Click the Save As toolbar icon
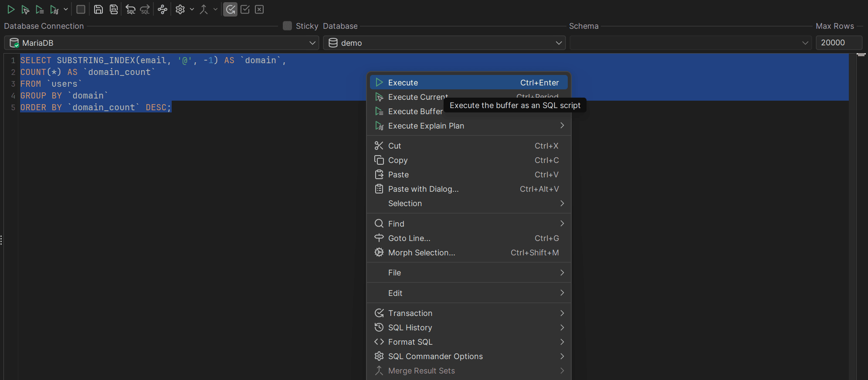The width and height of the screenshot is (868, 380). pos(114,9)
